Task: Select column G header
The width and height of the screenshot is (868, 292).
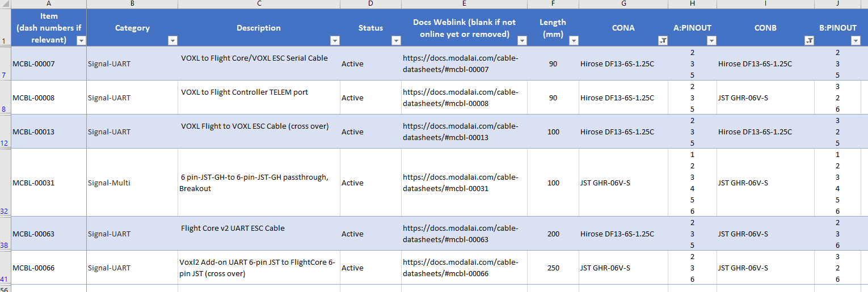Action: (x=623, y=4)
